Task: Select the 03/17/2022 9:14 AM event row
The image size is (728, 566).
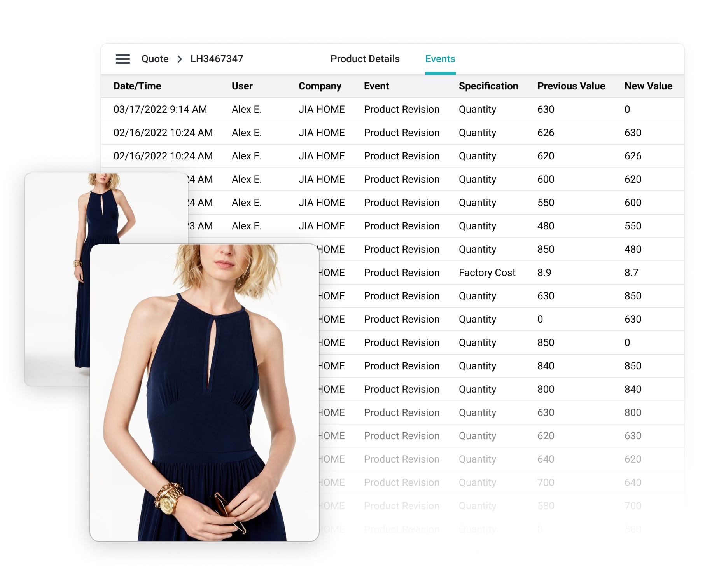Action: 160,110
